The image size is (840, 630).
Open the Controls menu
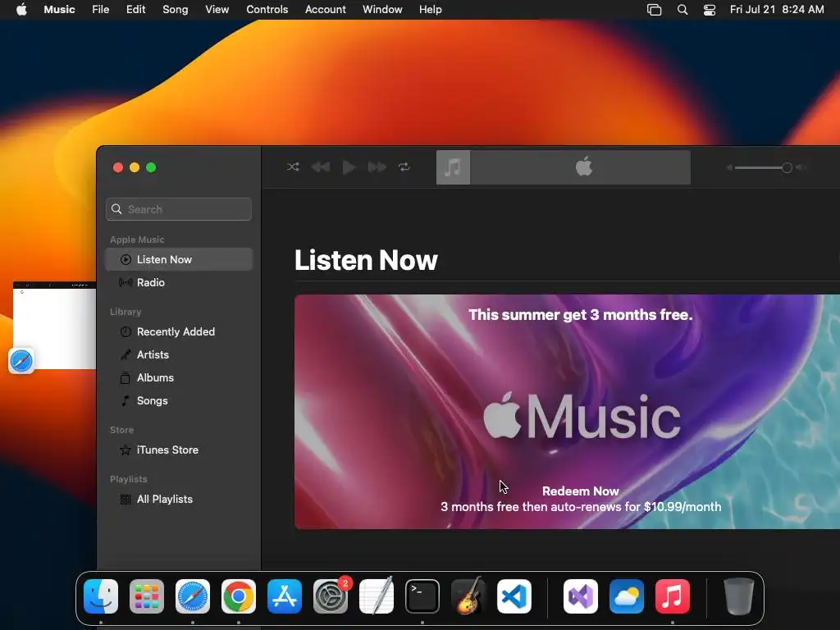pos(267,9)
